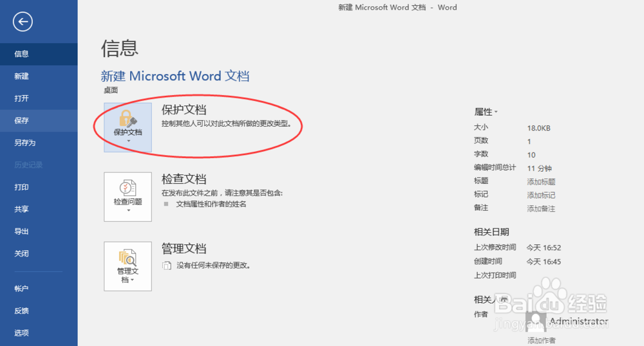Open the 反馈 sidebar item

coord(39,311)
